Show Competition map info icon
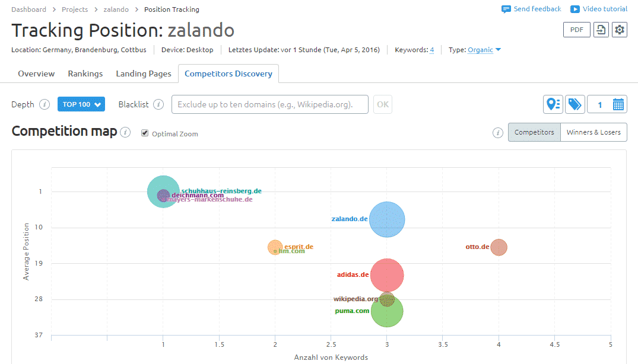Screen dimensions: 638x364 125,132
